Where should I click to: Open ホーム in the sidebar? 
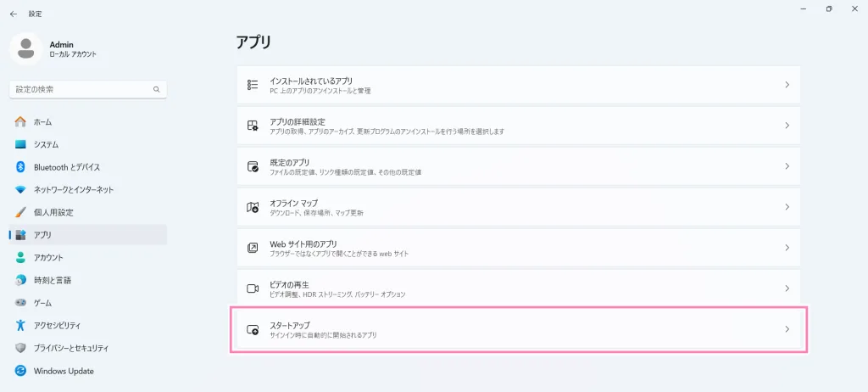click(42, 122)
